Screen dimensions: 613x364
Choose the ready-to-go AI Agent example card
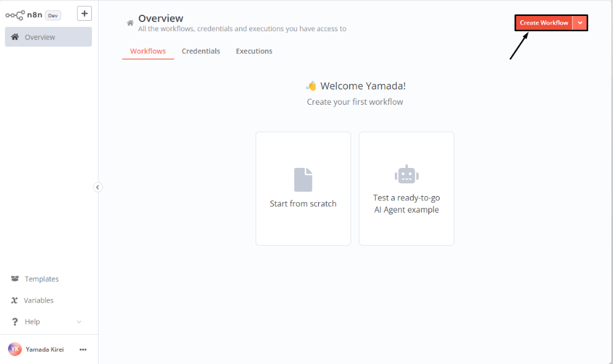tap(406, 189)
